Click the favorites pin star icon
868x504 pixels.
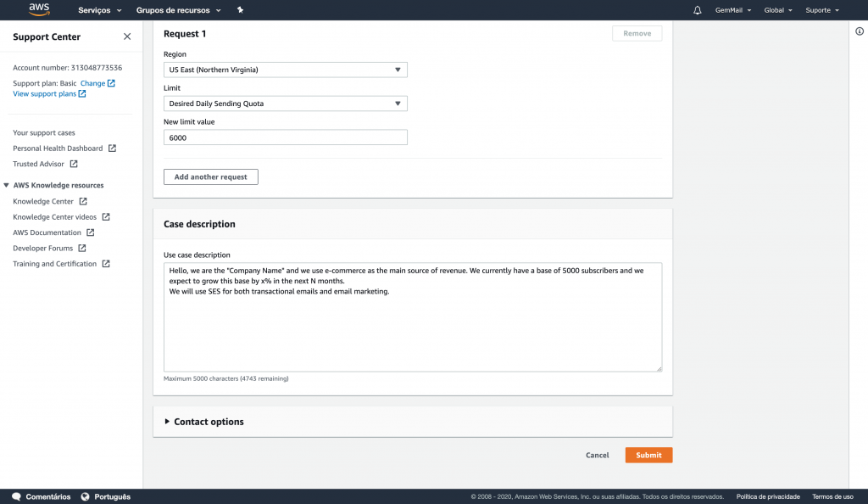point(240,10)
